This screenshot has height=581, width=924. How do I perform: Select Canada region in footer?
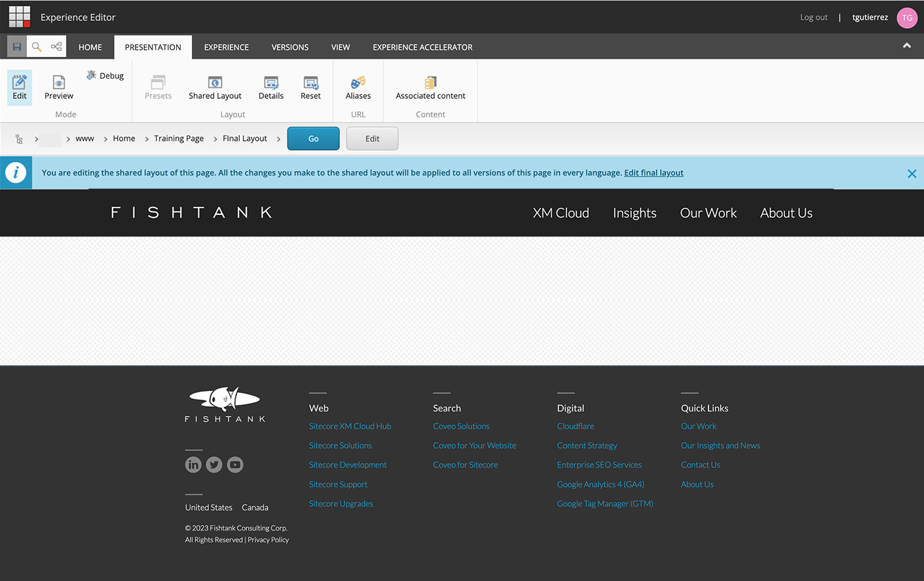point(255,508)
